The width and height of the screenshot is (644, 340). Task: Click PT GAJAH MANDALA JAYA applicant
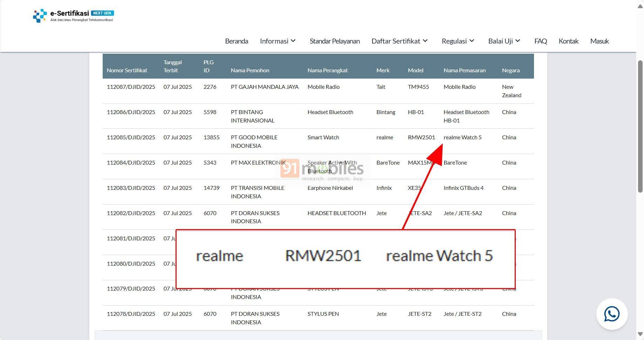265,87
